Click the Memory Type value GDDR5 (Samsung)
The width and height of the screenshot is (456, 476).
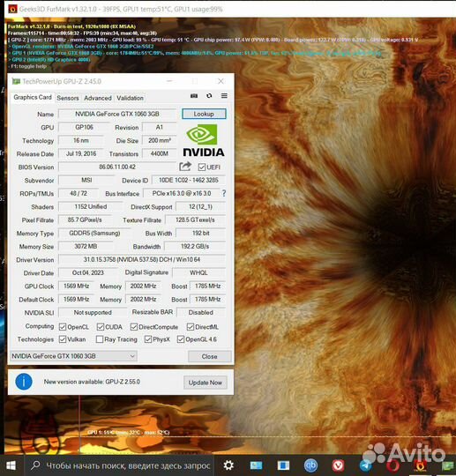click(94, 233)
